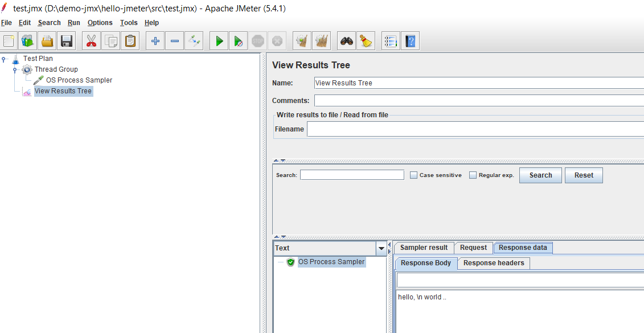Click the Search text input field
This screenshot has width=644, height=333.
352,175
